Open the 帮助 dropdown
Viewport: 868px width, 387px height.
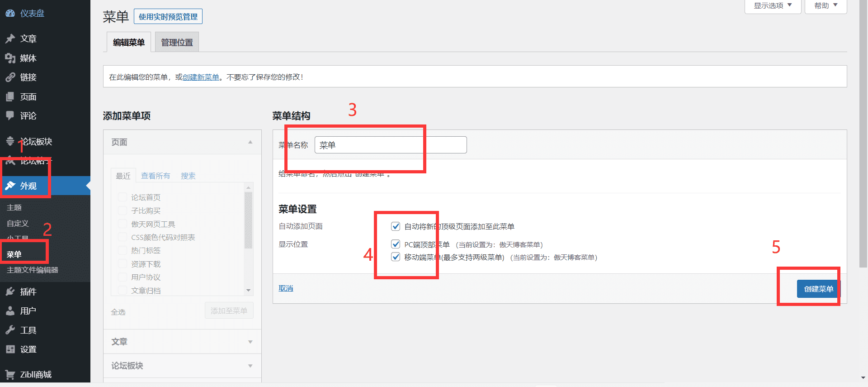click(826, 6)
